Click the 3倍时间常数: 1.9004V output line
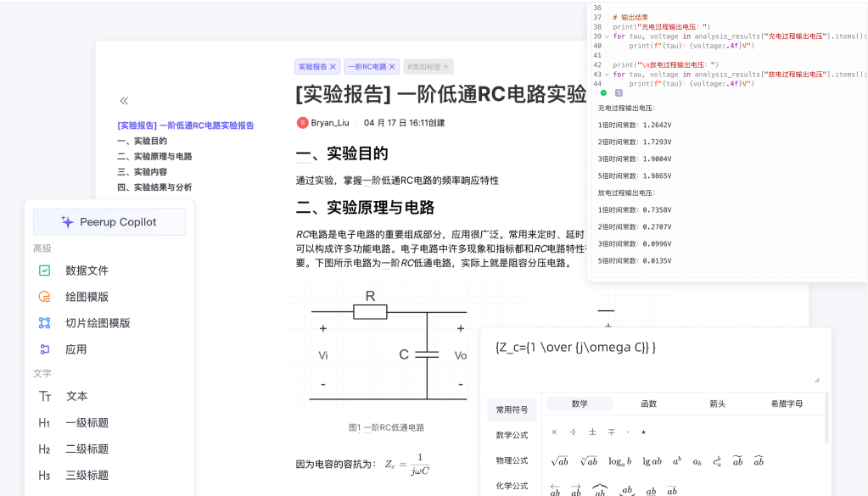 (x=635, y=159)
